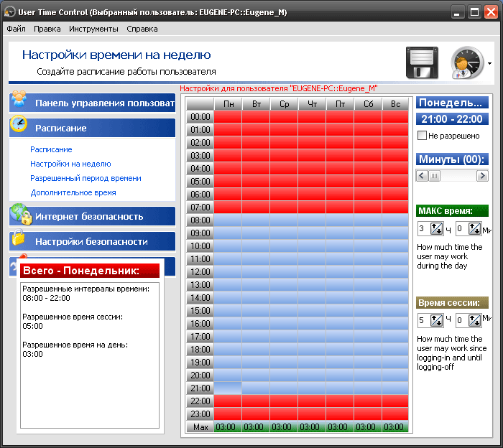Click the floppy disk save icon
Screen dimensions: 503x448
(422, 62)
